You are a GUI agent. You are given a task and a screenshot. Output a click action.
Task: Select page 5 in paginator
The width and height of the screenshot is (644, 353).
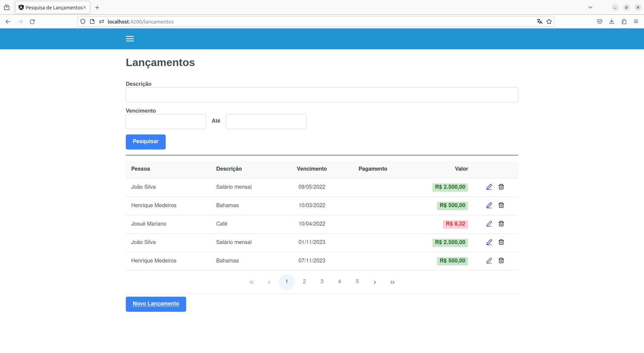357,282
